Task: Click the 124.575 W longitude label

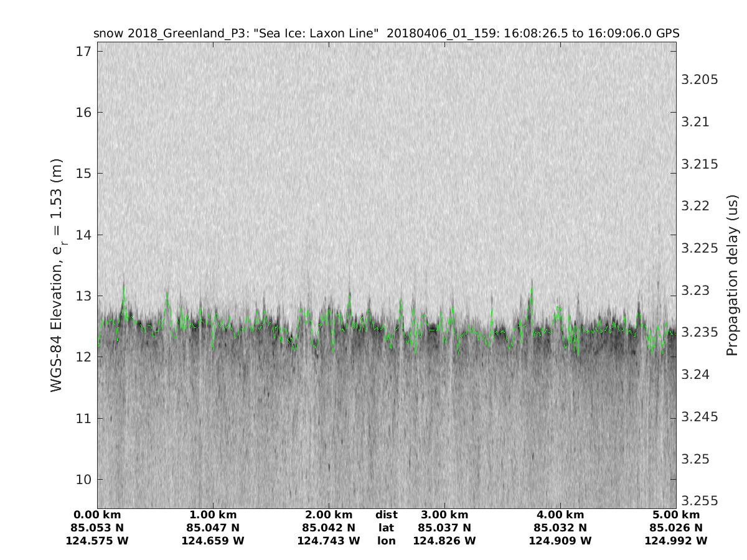Action: [x=97, y=541]
